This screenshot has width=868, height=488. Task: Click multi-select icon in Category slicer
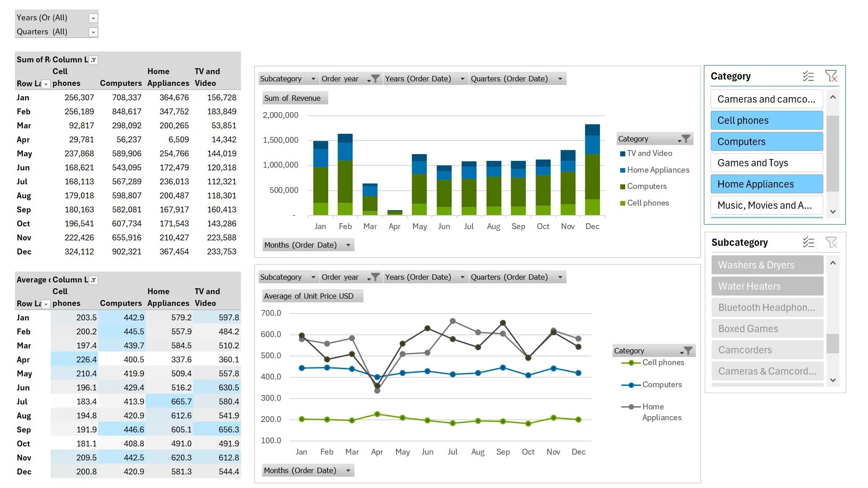808,76
